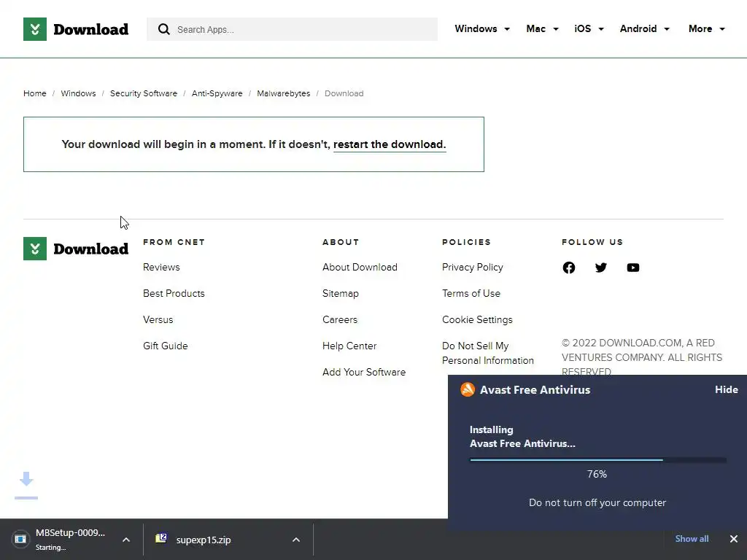This screenshot has width=747, height=560.
Task: Open the Versus footer link
Action: tap(158, 319)
